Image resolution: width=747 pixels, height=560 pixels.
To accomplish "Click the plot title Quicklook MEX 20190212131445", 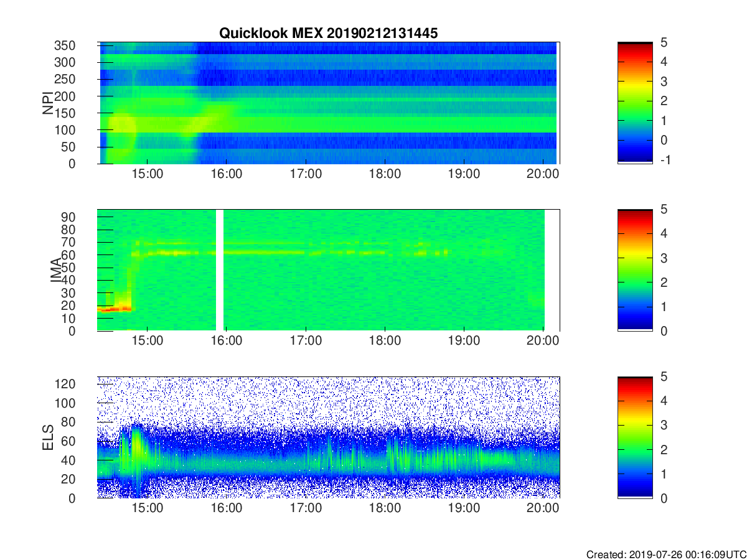I will 328,34.
